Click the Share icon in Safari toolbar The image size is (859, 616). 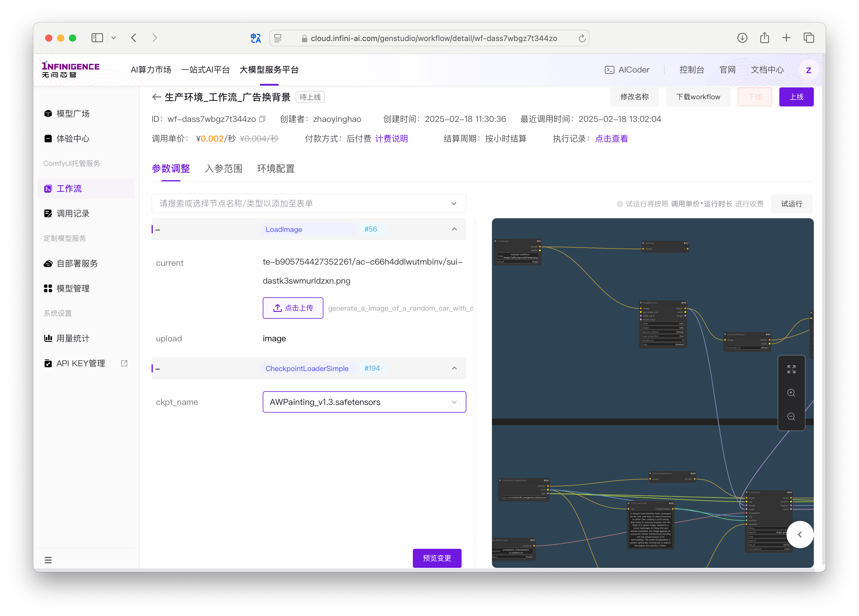pos(764,37)
